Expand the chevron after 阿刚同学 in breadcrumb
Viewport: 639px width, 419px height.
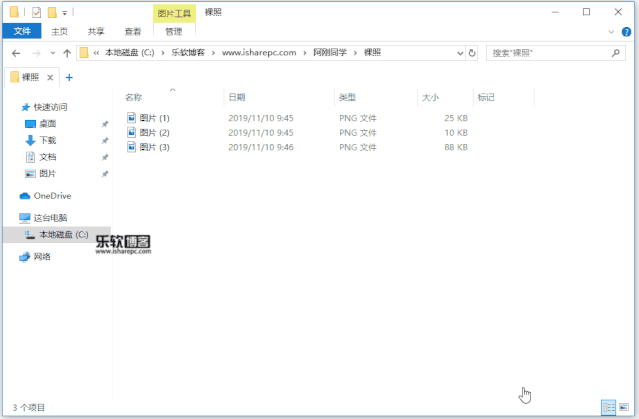355,53
